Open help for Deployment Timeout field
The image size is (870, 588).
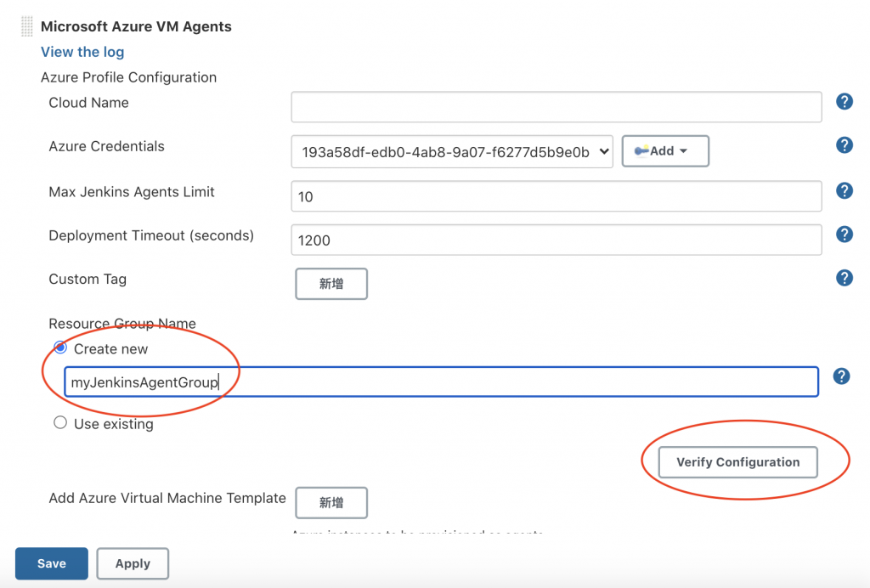click(x=844, y=234)
